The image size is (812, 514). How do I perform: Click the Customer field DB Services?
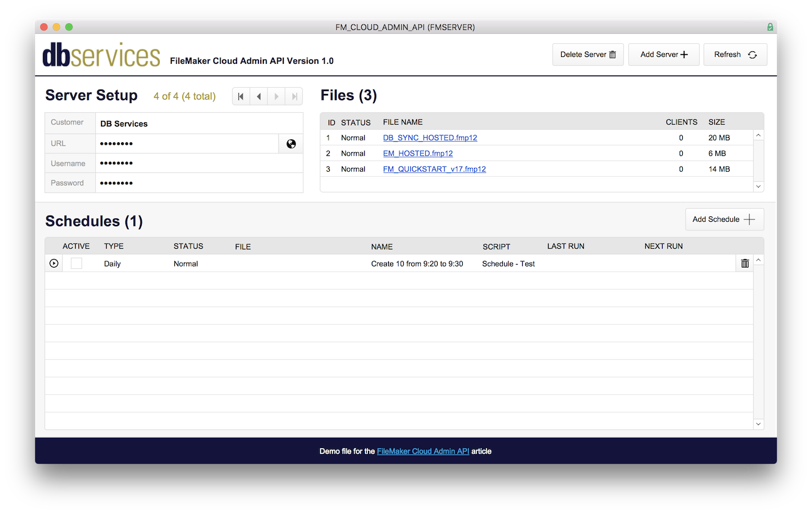pyautogui.click(x=199, y=123)
